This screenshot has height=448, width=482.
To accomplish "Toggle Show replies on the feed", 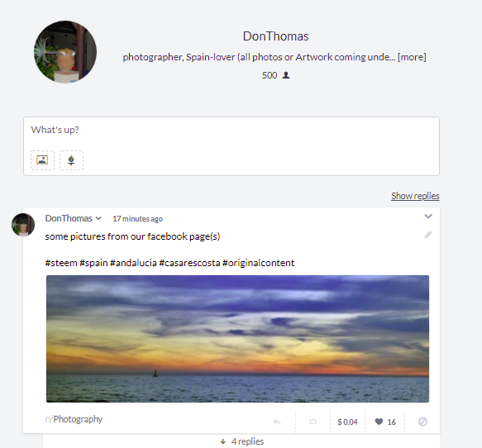I will point(415,196).
